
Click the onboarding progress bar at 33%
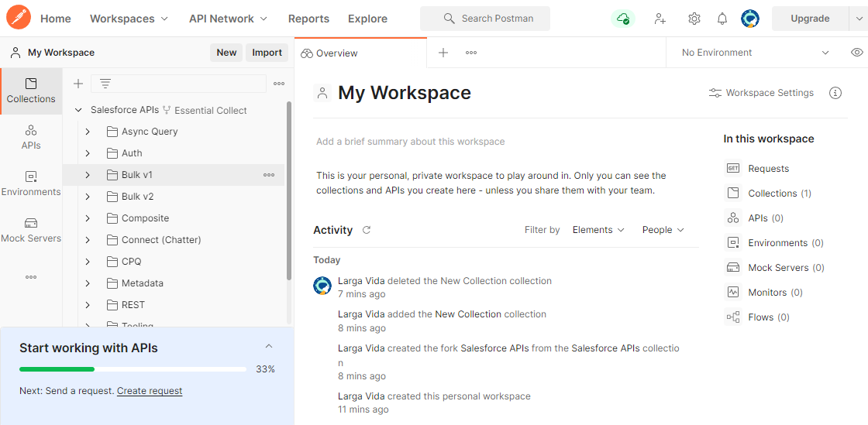point(133,369)
